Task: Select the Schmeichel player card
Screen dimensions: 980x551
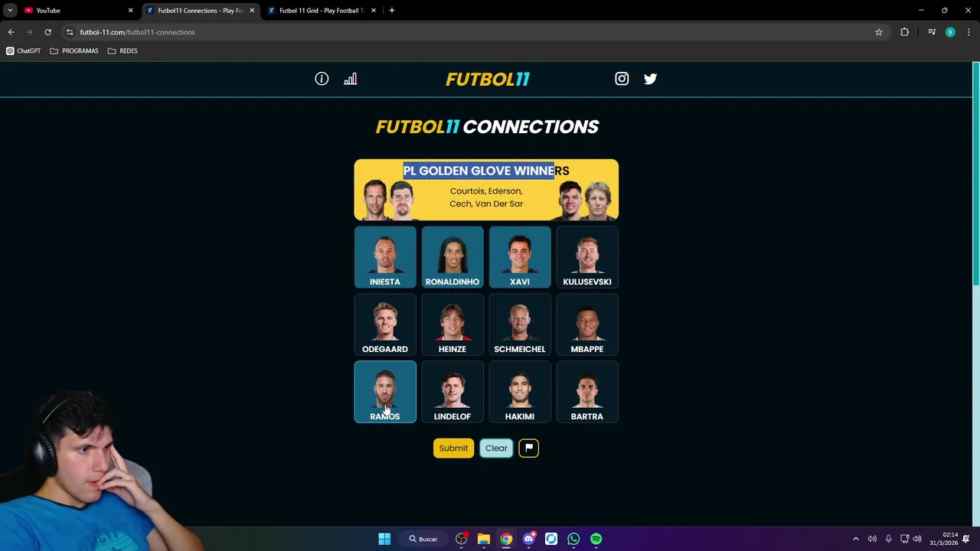Action: click(520, 324)
